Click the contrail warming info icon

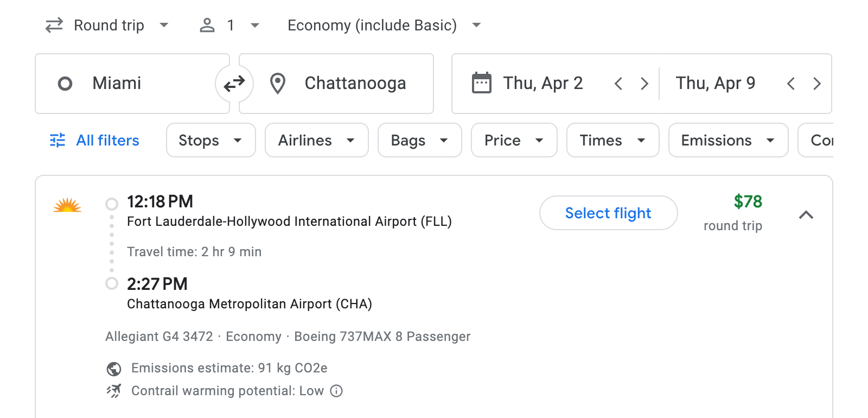tap(336, 391)
